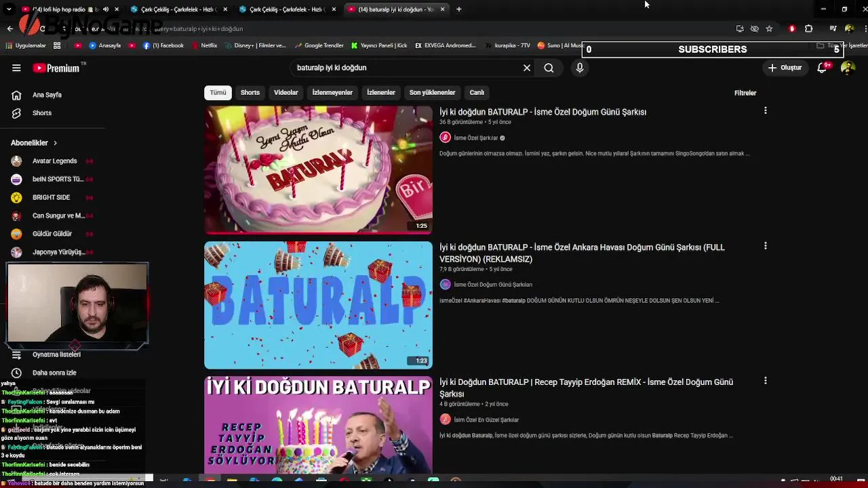Switch to the second Çark Çekiliş tab
Image resolution: width=868 pixels, height=488 pixels.
point(285,9)
